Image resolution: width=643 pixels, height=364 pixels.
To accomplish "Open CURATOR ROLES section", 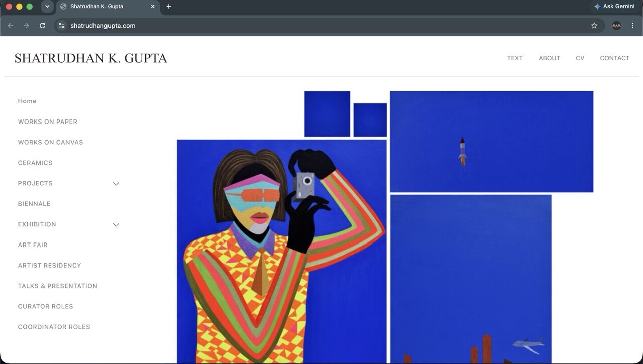I will click(45, 307).
